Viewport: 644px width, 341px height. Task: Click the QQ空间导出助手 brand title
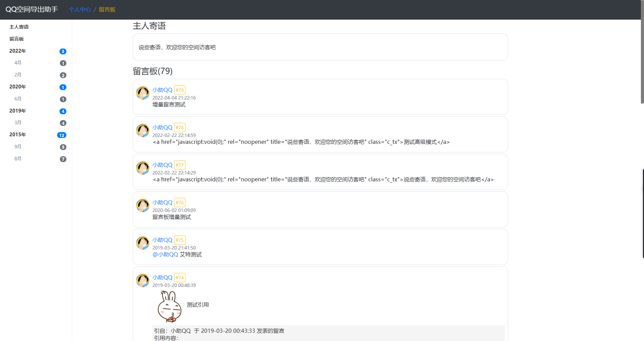(32, 9)
